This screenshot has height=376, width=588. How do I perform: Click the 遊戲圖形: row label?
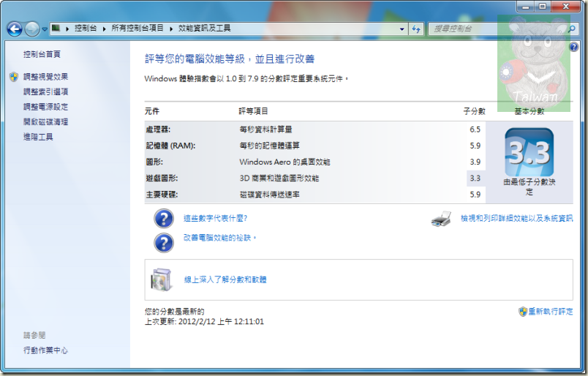(x=162, y=178)
